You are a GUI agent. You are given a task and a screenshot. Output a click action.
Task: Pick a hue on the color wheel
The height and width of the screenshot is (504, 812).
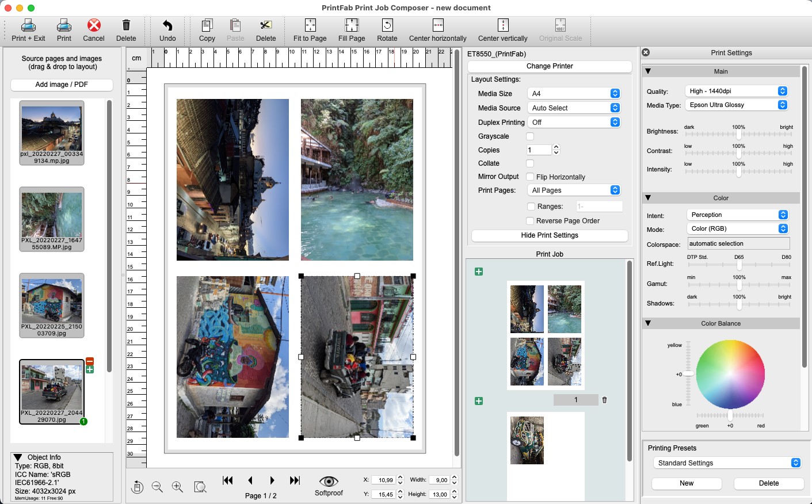pos(731,374)
